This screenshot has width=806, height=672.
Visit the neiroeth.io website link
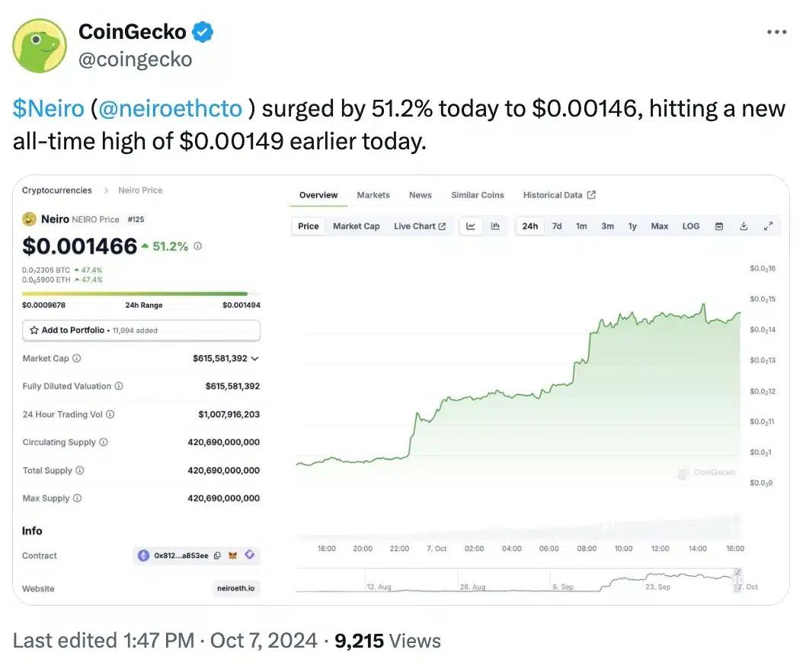[235, 588]
